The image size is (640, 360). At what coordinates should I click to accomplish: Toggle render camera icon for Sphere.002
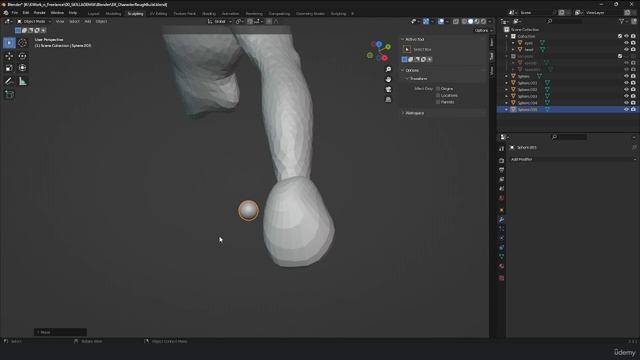point(633,89)
